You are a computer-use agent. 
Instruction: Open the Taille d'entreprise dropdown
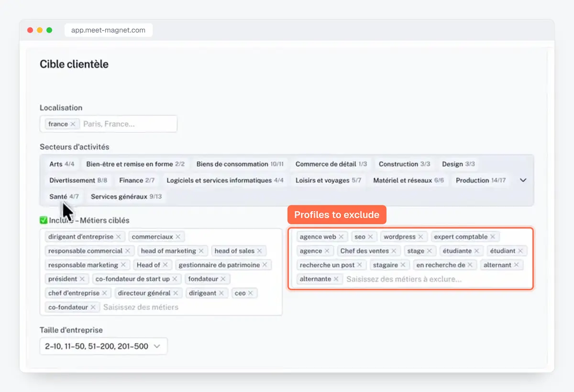(x=103, y=346)
